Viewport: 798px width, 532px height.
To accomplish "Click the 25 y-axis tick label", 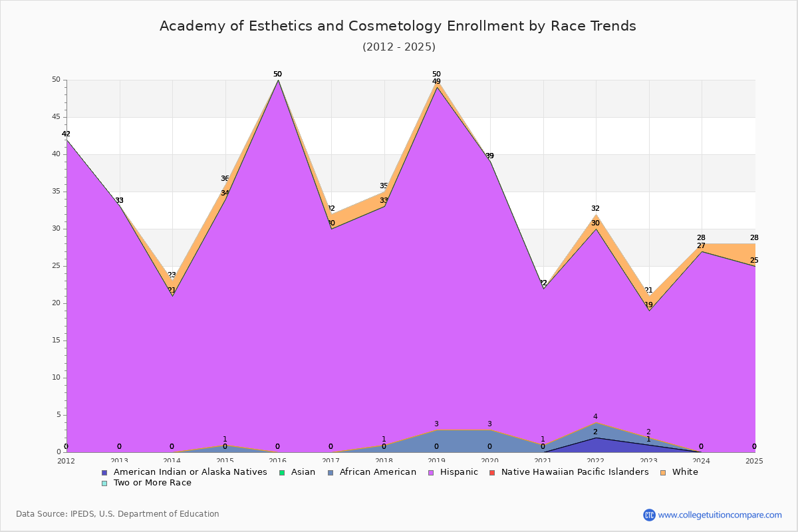I will point(56,266).
